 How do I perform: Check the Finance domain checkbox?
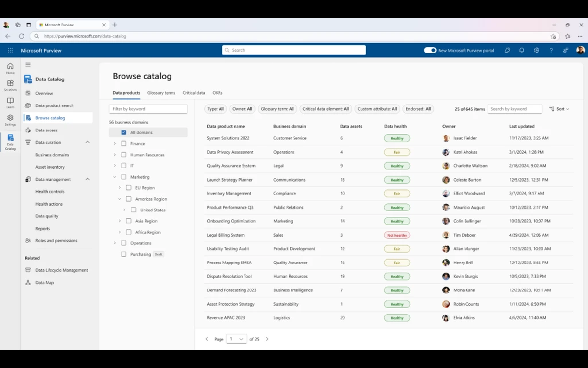tap(123, 143)
